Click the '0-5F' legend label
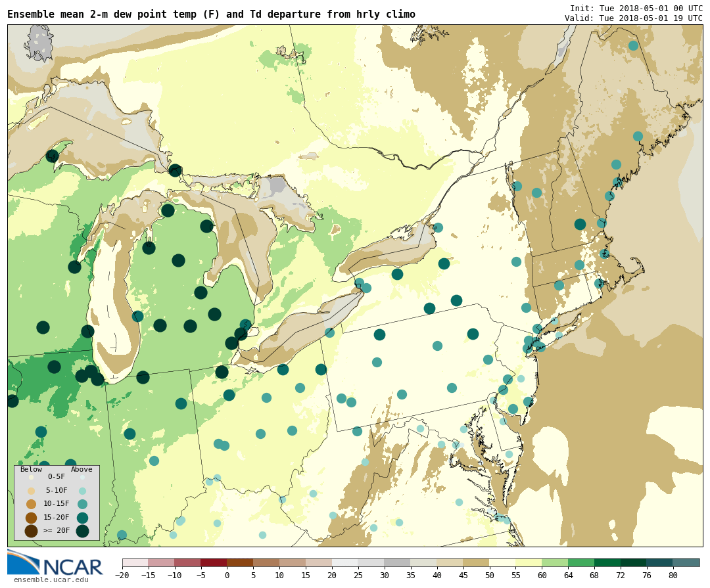This screenshot has width=710, height=588. click(57, 477)
